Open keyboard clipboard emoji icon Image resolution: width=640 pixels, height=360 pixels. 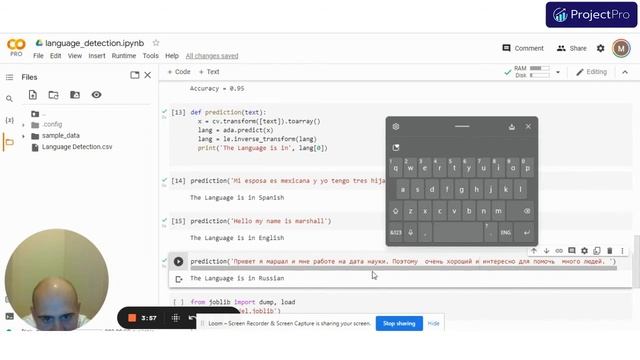click(396, 147)
